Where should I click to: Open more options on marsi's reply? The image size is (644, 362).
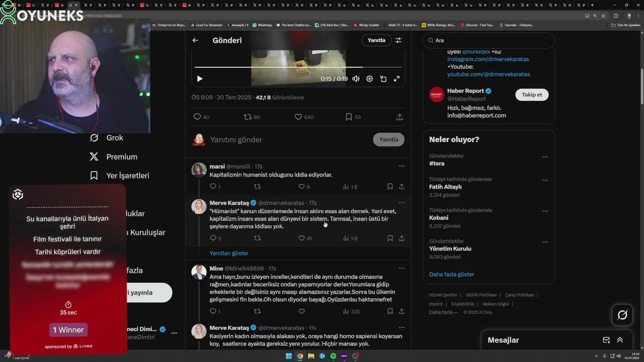[x=401, y=166]
